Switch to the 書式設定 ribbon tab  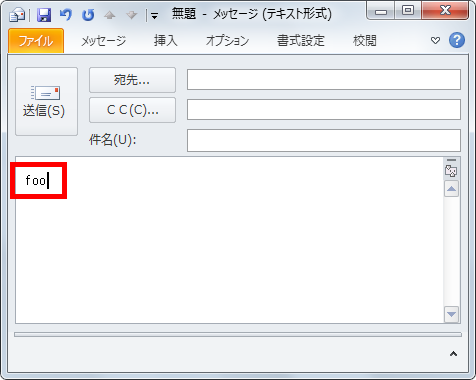[300, 41]
